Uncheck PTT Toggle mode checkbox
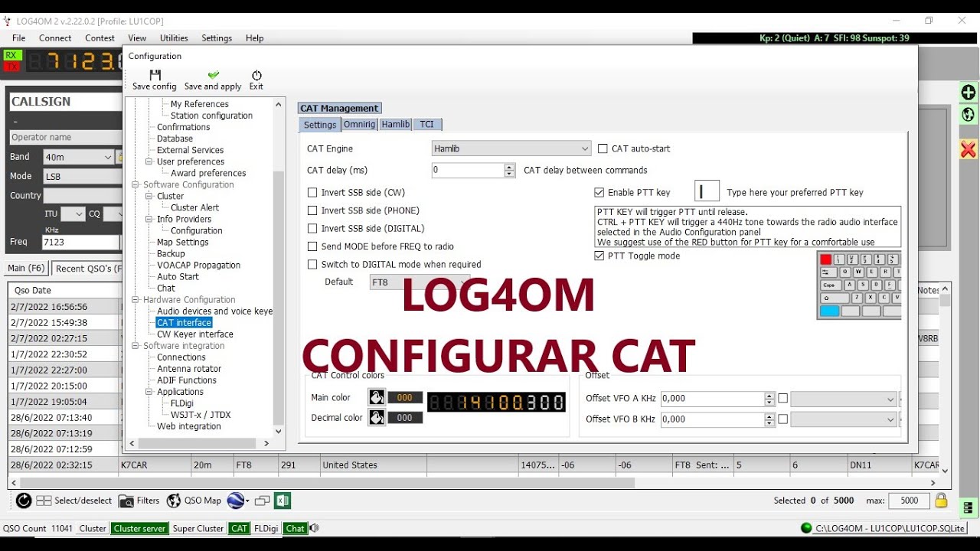980x551 pixels. [x=599, y=256]
